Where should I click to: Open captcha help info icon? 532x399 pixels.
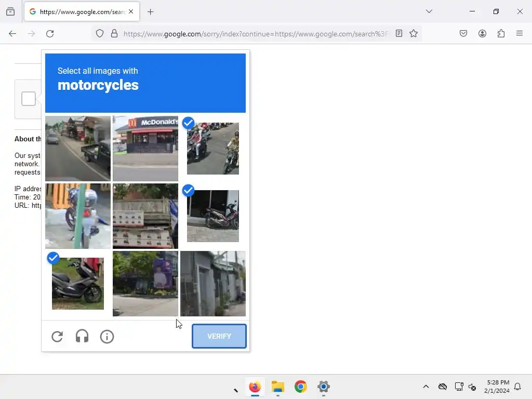(107, 337)
